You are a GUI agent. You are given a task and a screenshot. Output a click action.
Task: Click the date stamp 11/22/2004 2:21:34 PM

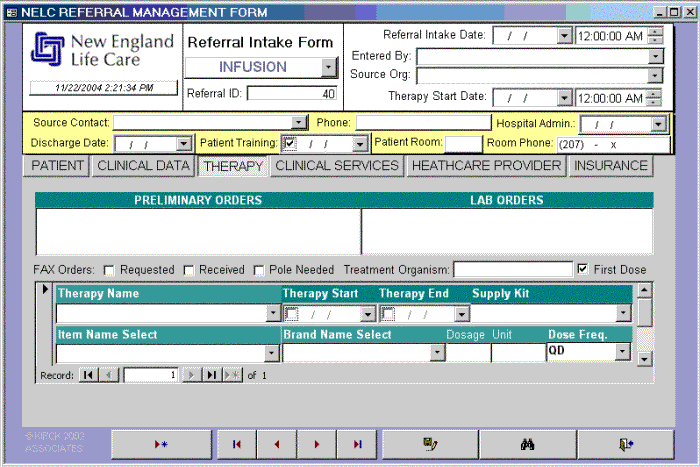tap(104, 88)
